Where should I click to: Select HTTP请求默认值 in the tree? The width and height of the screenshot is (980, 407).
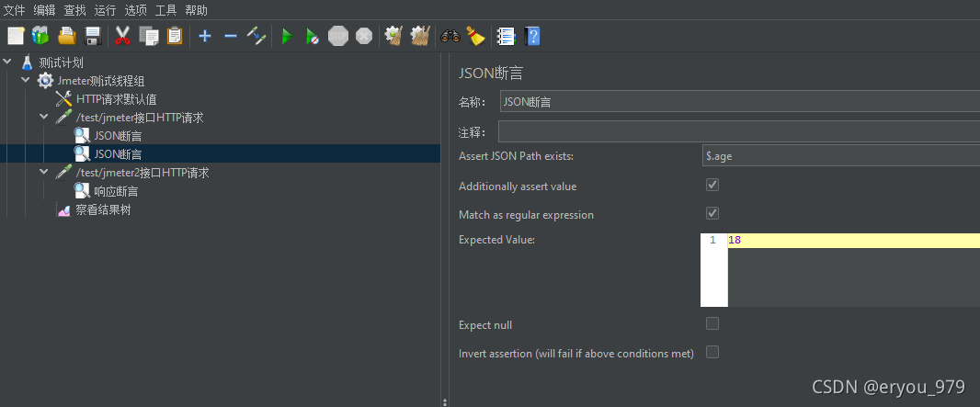click(116, 98)
